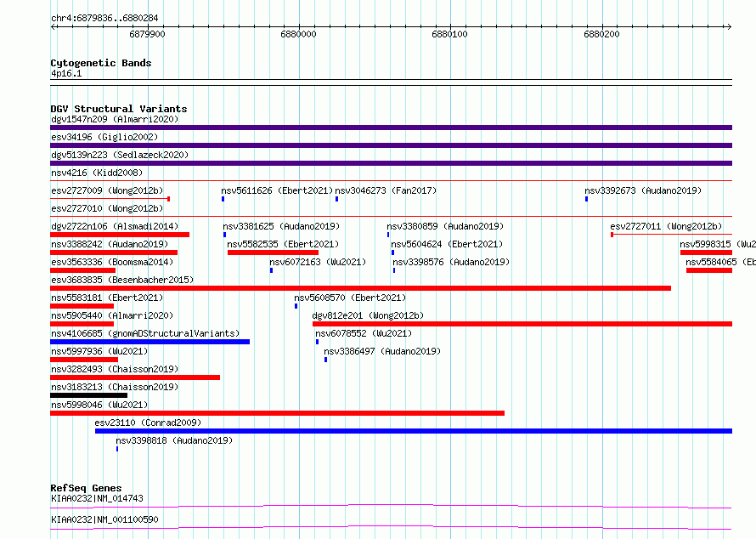Open dgv812e201 (Wong2012b) label
This screenshot has height=539, width=756.
tap(368, 315)
